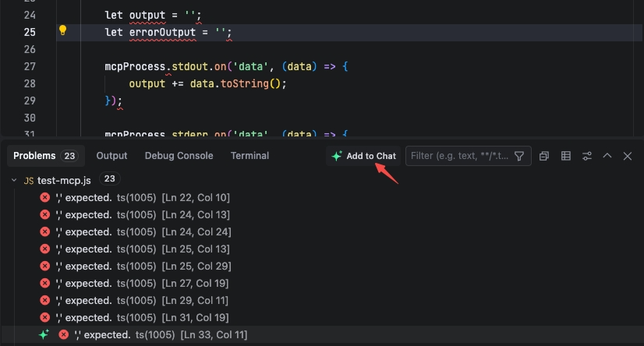Switch problems view to table mode
Viewport: 644px width, 346px height.
pyautogui.click(x=566, y=156)
